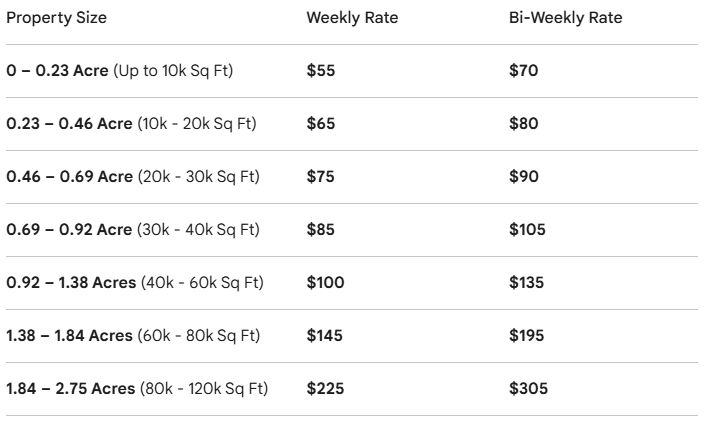Click the $75 weekly rate price
Screen dimensions: 710x428
coord(321,177)
